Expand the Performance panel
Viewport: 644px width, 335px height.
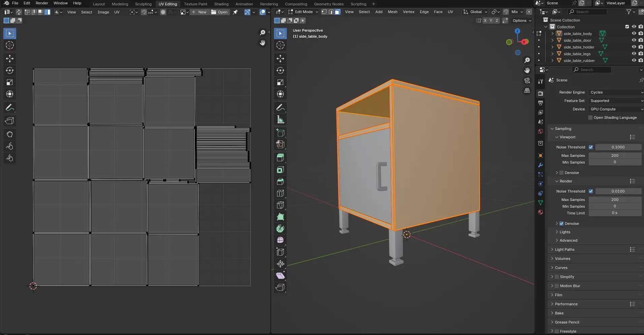pyautogui.click(x=566, y=304)
